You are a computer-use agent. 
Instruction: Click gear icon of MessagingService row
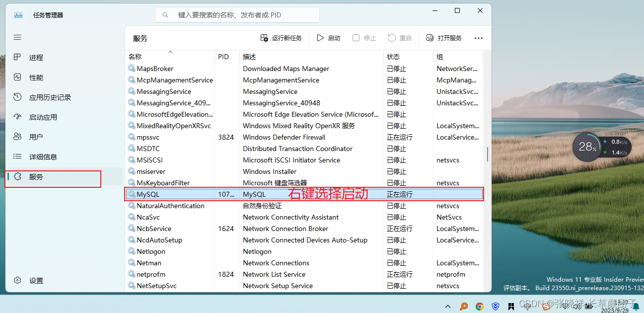(132, 91)
